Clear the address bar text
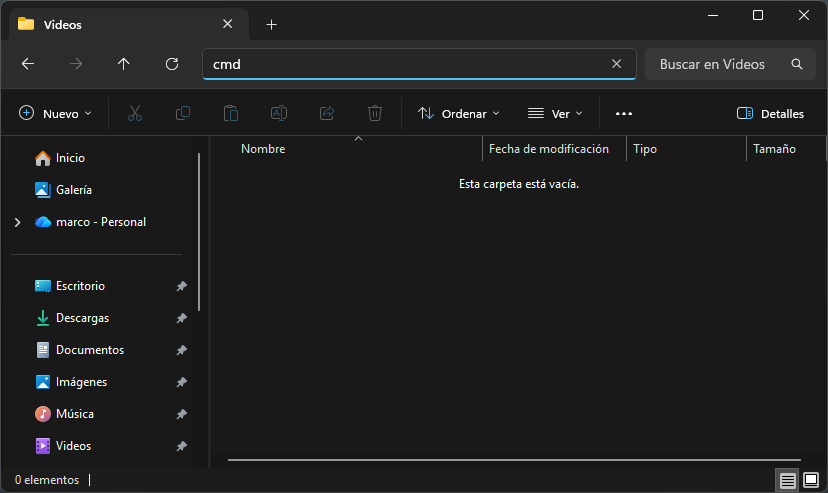Image resolution: width=828 pixels, height=493 pixels. tap(616, 64)
